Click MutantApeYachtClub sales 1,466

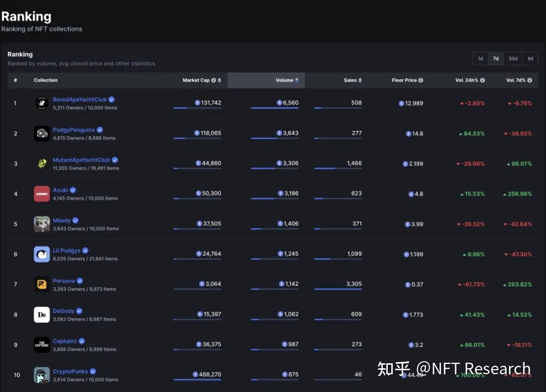[354, 163]
